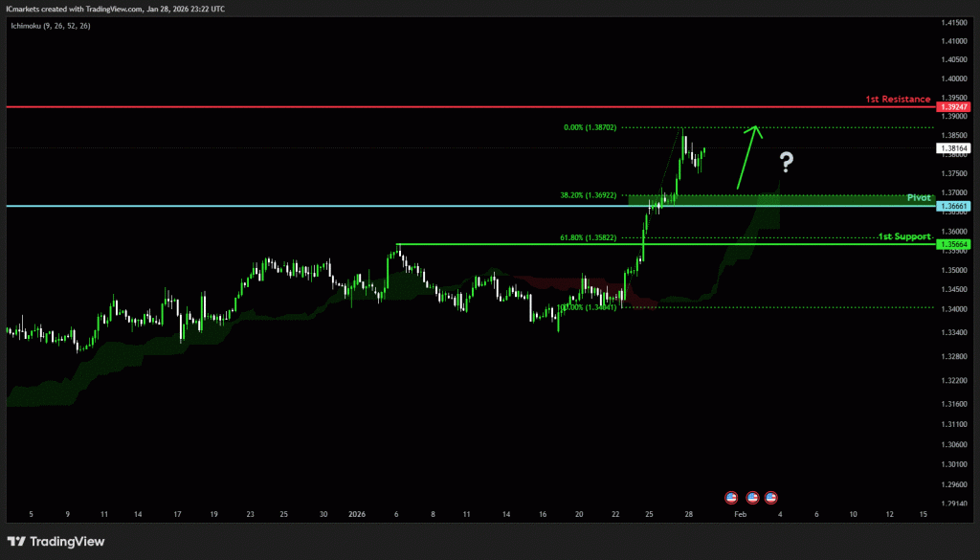Select the 1st Support label

pyautogui.click(x=903, y=235)
